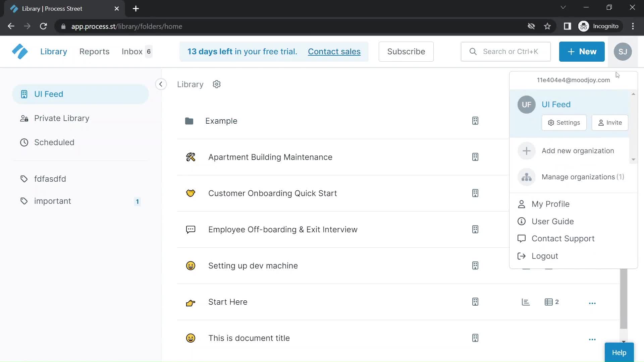The image size is (644, 362).
Task: Open Reports tab
Action: (x=94, y=52)
